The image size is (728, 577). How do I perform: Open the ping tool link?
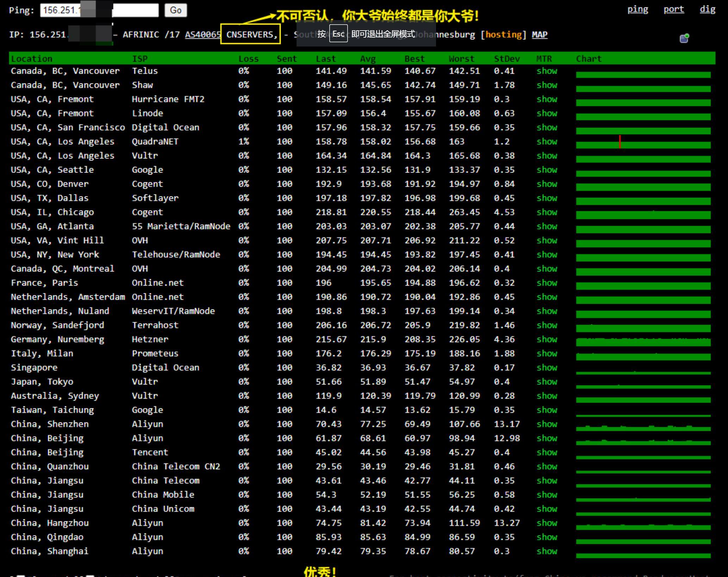tap(637, 10)
